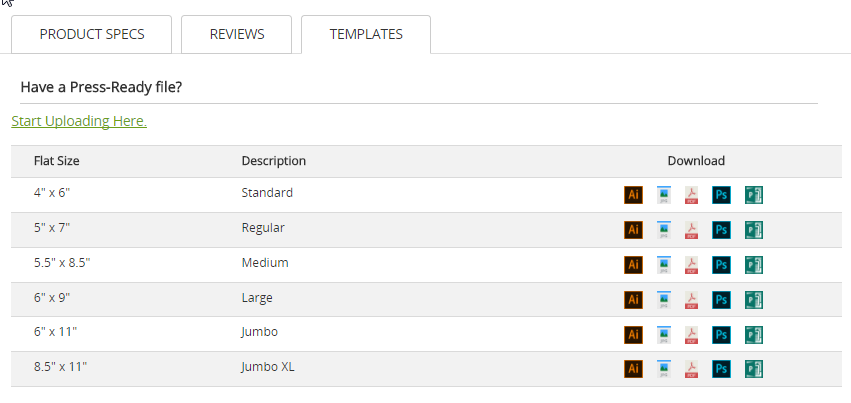Download the Photoshop template for 5.5" x 8.5"

721,265
